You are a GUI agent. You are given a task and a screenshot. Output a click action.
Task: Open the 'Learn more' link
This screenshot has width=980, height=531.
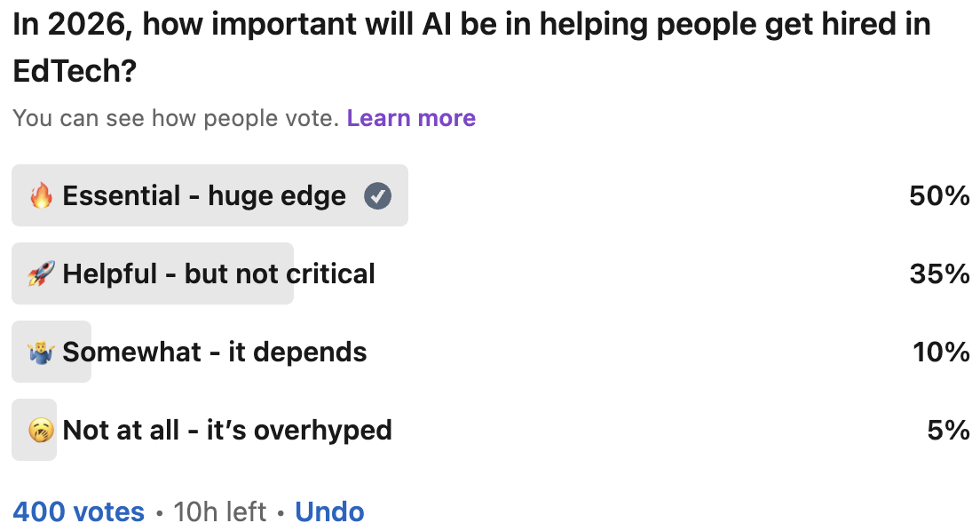(x=411, y=118)
